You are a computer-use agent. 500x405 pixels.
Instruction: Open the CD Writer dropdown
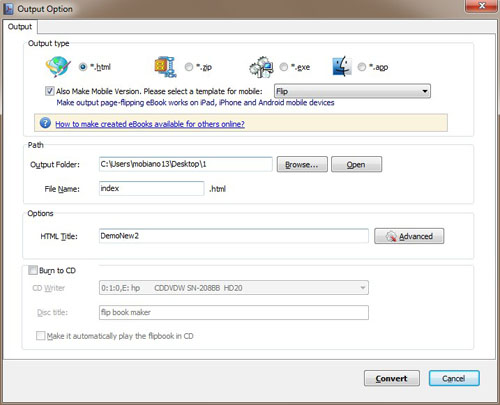(234, 288)
